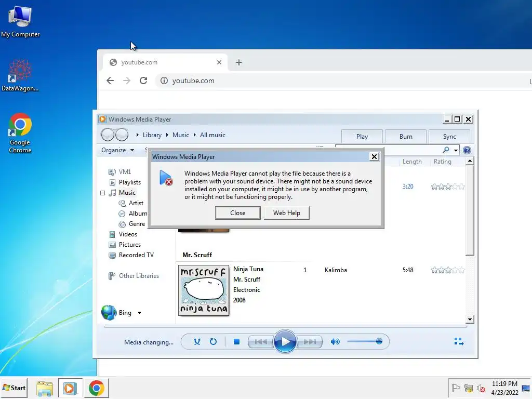Click the library scrollbar up arrow
Viewport: 532px width, 399px height.
[x=470, y=161]
